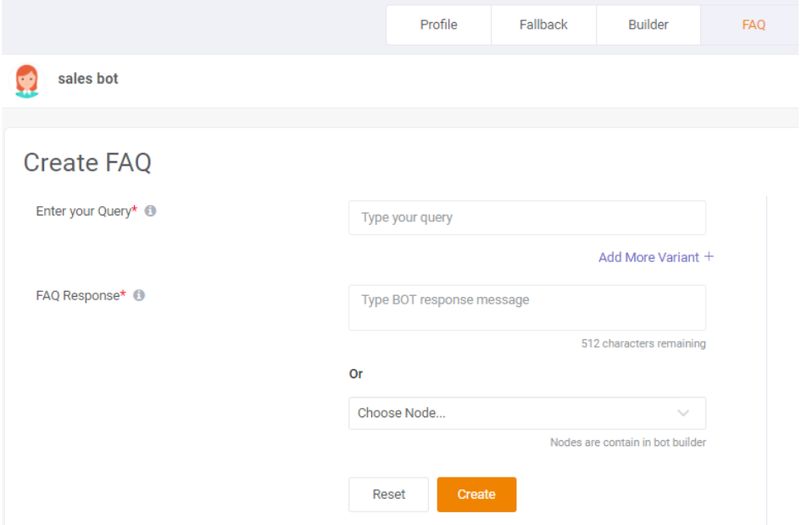Select the FAQ tab
The image size is (812, 525).
pos(754,25)
